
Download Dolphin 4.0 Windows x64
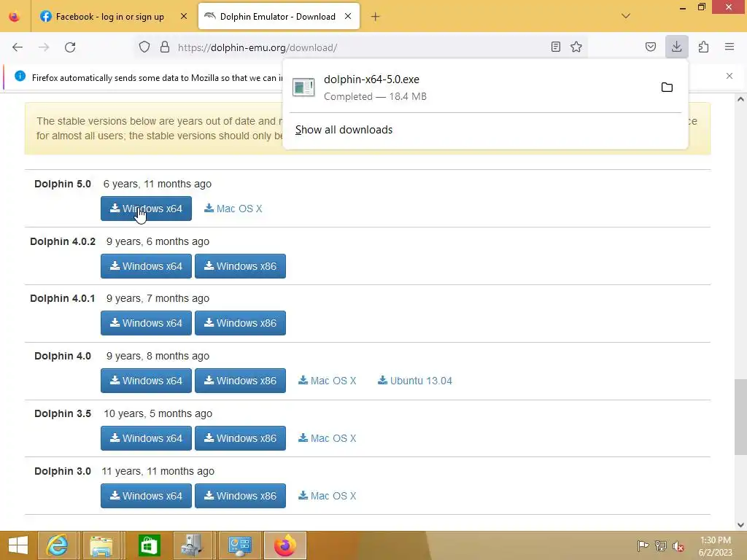[x=146, y=381]
